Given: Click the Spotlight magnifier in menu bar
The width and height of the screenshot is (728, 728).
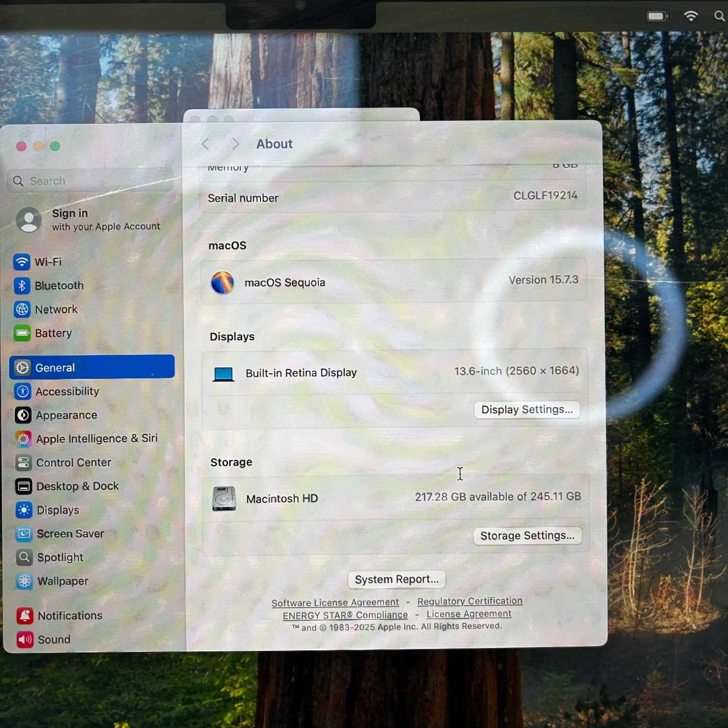Looking at the screenshot, I should (719, 17).
